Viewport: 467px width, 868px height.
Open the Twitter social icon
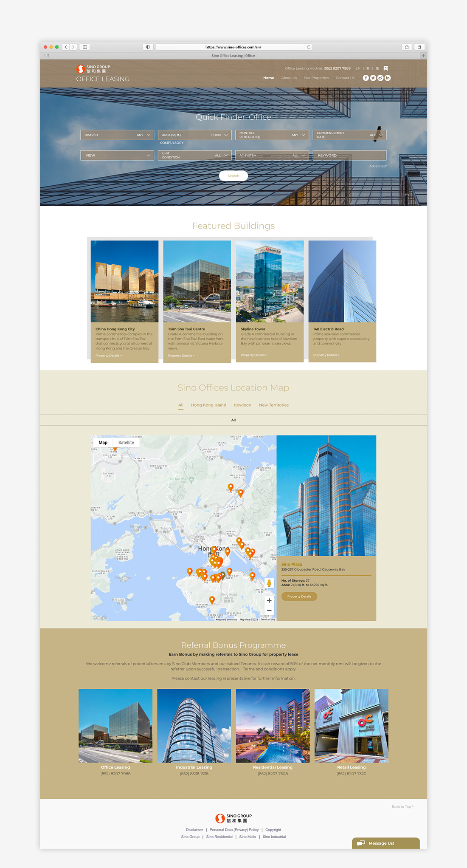[x=373, y=78]
